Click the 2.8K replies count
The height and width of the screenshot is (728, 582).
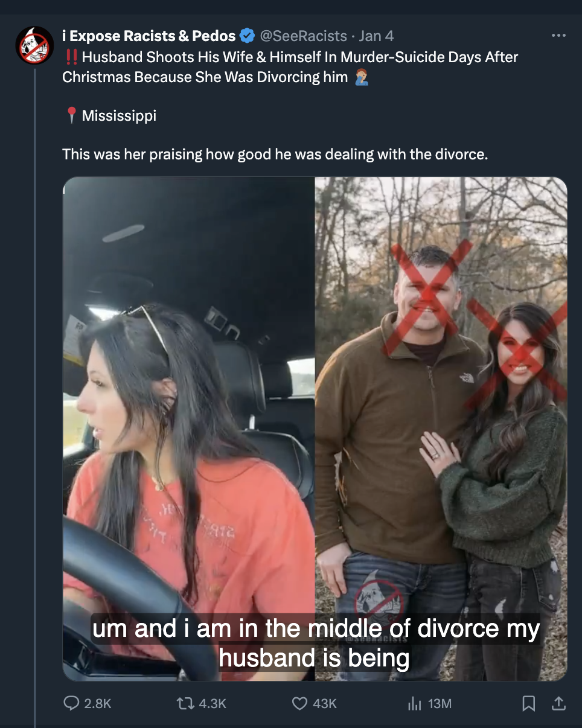tap(98, 704)
